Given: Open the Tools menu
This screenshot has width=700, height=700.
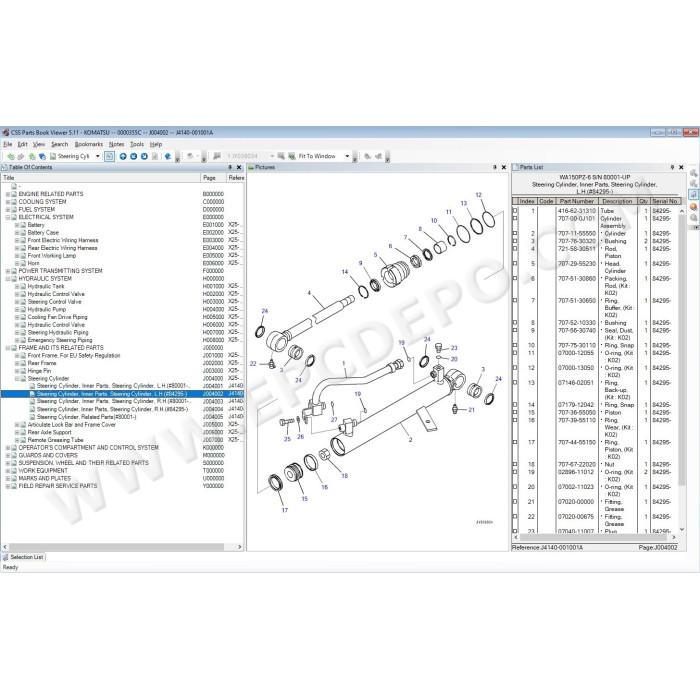Looking at the screenshot, I should tap(137, 144).
